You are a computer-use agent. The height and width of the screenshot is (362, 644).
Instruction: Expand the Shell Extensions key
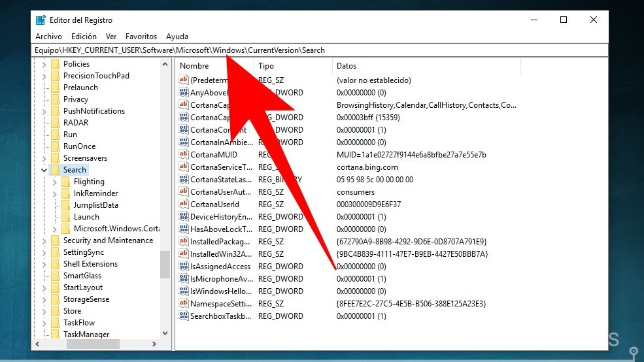(x=44, y=265)
